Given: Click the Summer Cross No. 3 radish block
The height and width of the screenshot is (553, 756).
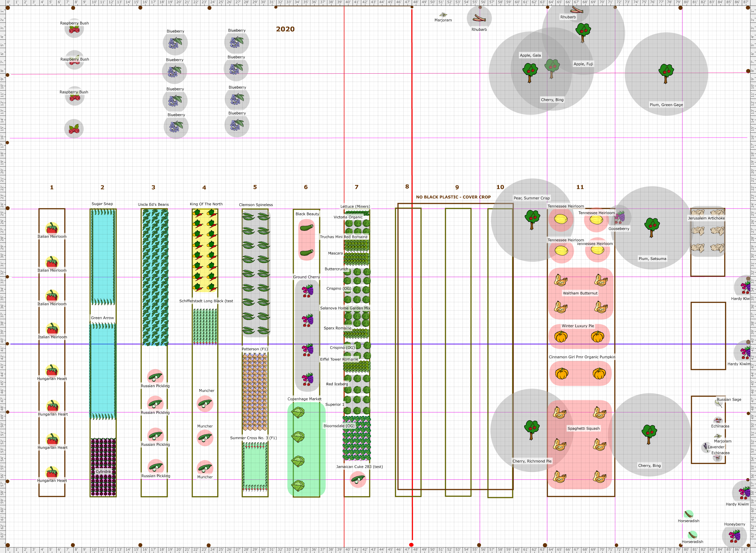Looking at the screenshot, I should pyautogui.click(x=255, y=467).
